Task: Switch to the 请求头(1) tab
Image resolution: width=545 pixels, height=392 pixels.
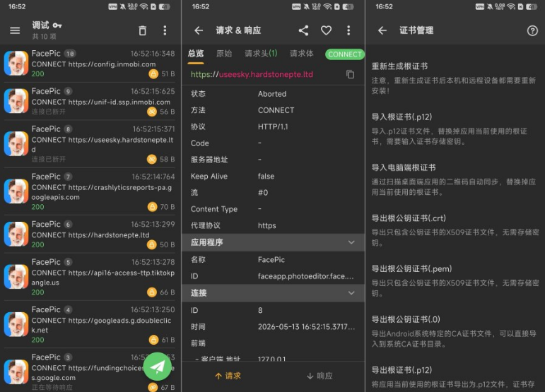Action: pos(261,54)
